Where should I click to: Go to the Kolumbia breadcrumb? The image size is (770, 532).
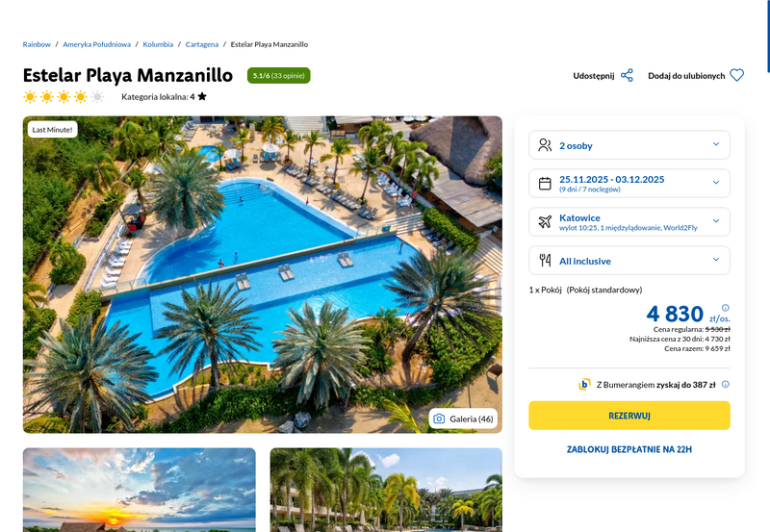(x=158, y=44)
